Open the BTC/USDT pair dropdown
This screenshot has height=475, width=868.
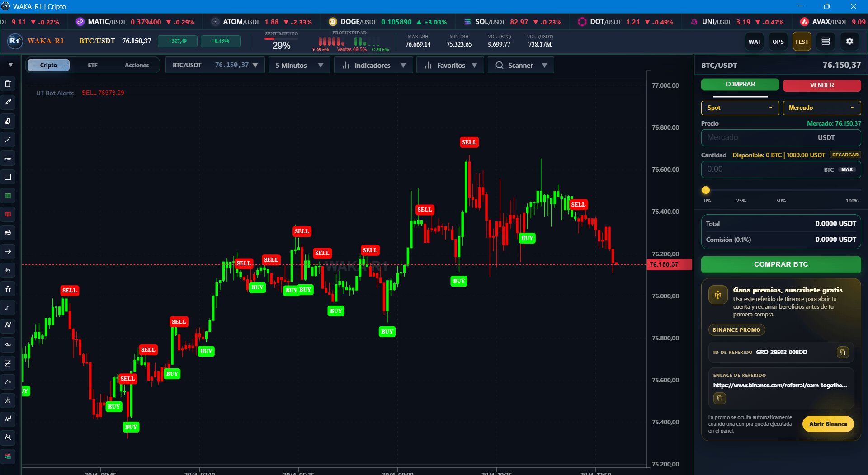coord(215,65)
